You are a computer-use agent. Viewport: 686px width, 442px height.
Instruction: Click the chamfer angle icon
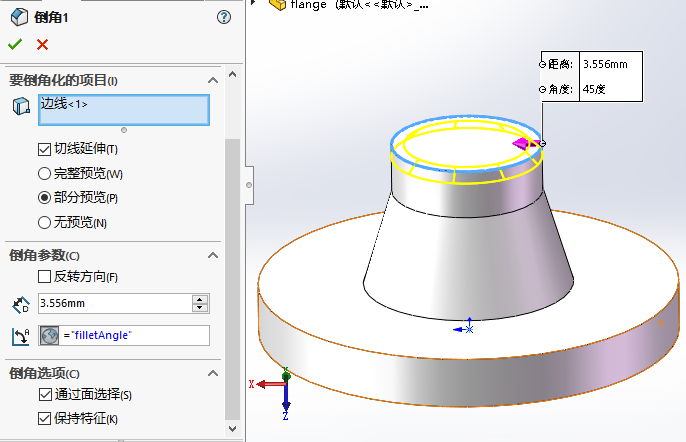click(x=22, y=336)
